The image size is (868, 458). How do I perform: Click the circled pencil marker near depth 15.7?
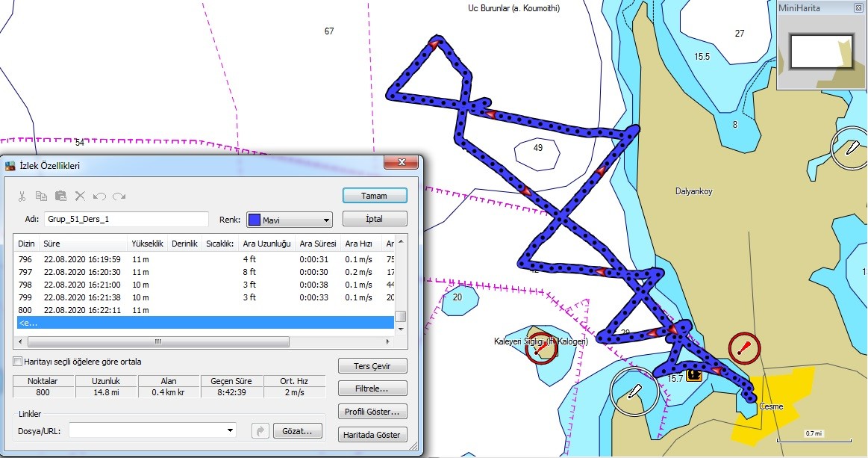(634, 392)
